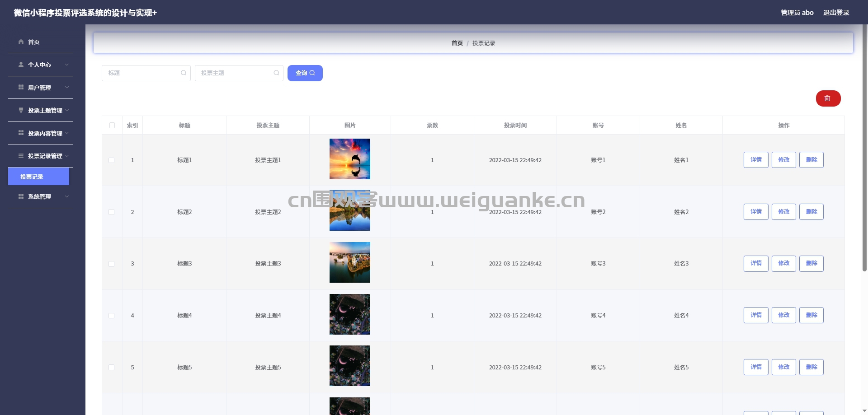Check the checkbox for row 标题4
868x415 pixels.
(x=112, y=316)
